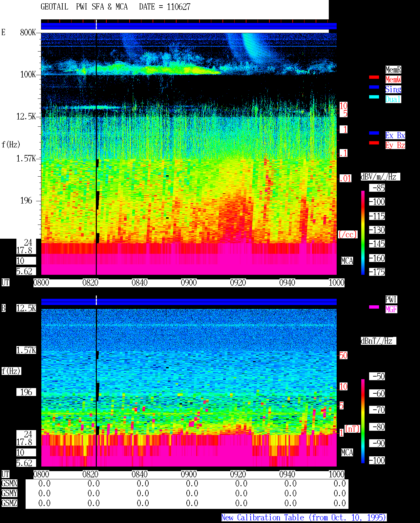Click the red [/cc] density unit label

[x=347, y=234]
